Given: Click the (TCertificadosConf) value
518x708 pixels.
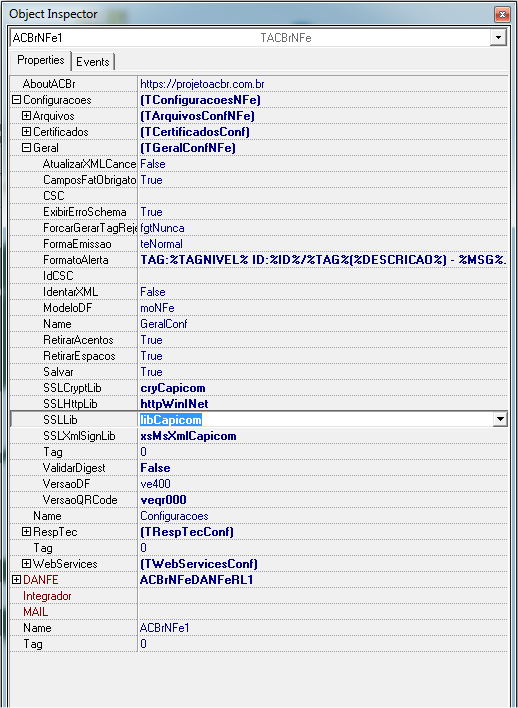Looking at the screenshot, I should pyautogui.click(x=195, y=132).
